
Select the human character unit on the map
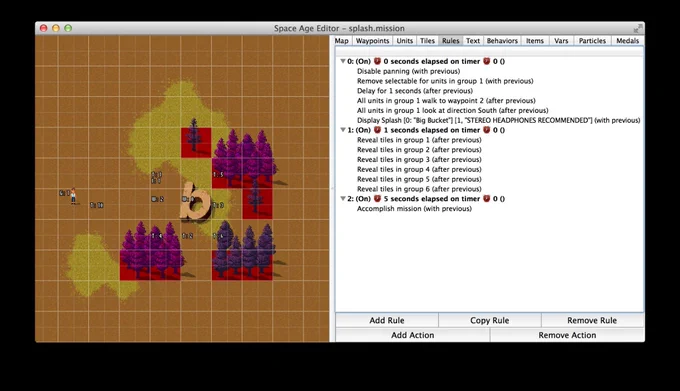[x=73, y=196]
